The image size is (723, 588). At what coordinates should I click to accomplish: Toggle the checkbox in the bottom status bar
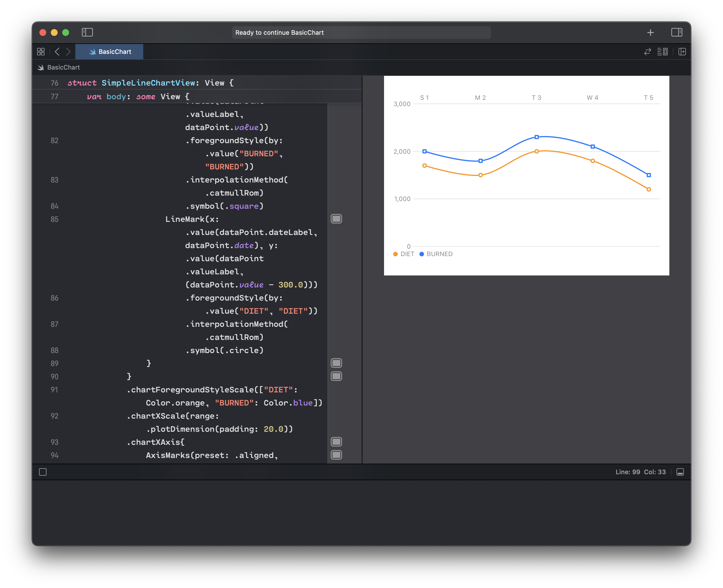click(43, 471)
